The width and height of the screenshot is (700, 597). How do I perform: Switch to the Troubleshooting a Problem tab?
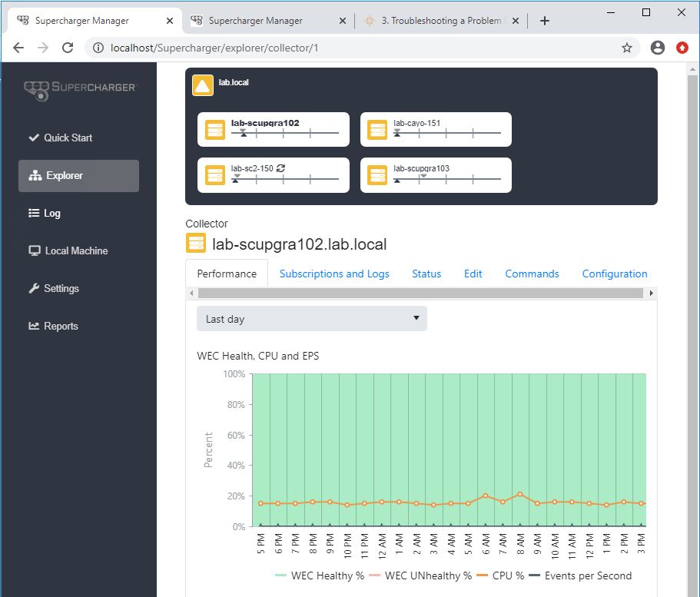click(440, 21)
